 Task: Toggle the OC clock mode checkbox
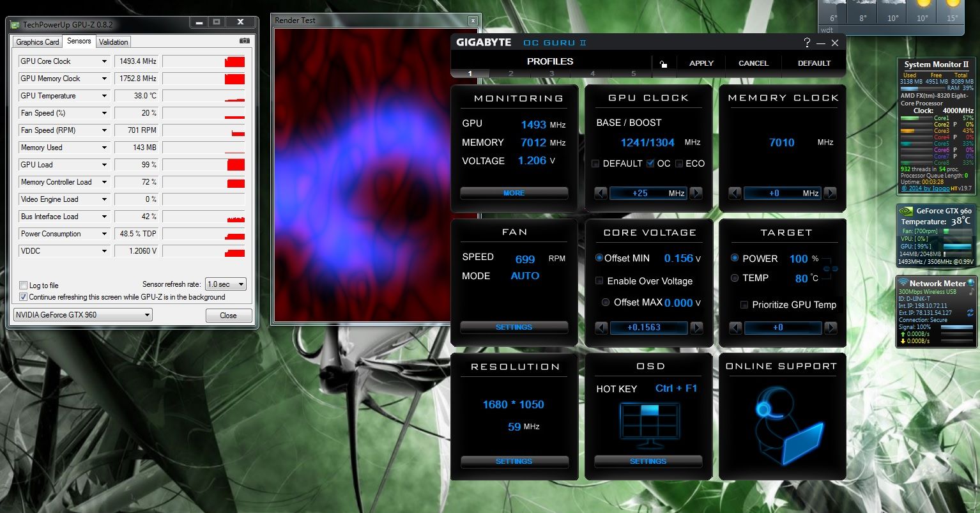coord(650,164)
